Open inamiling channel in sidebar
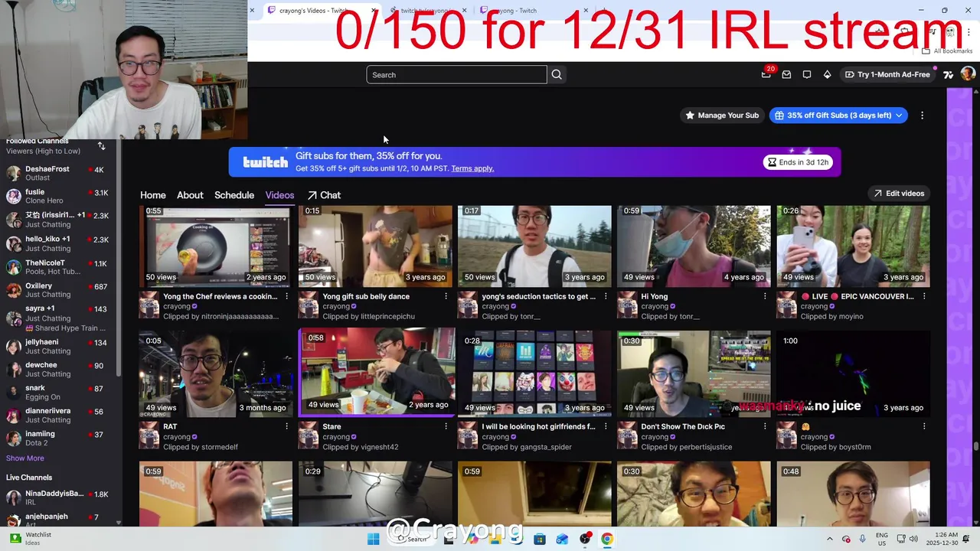 tap(60, 438)
